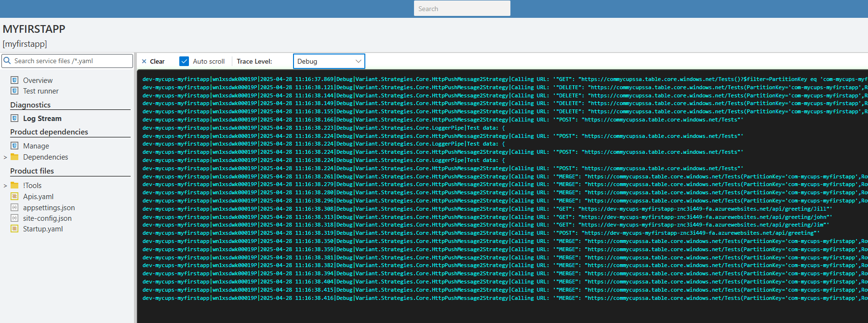The height and width of the screenshot is (323, 868).
Task: Clear the log stream output
Action: point(153,61)
